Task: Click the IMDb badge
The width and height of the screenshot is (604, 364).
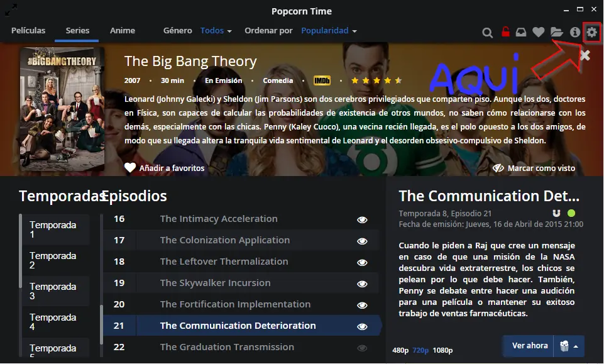Action: 322,80
